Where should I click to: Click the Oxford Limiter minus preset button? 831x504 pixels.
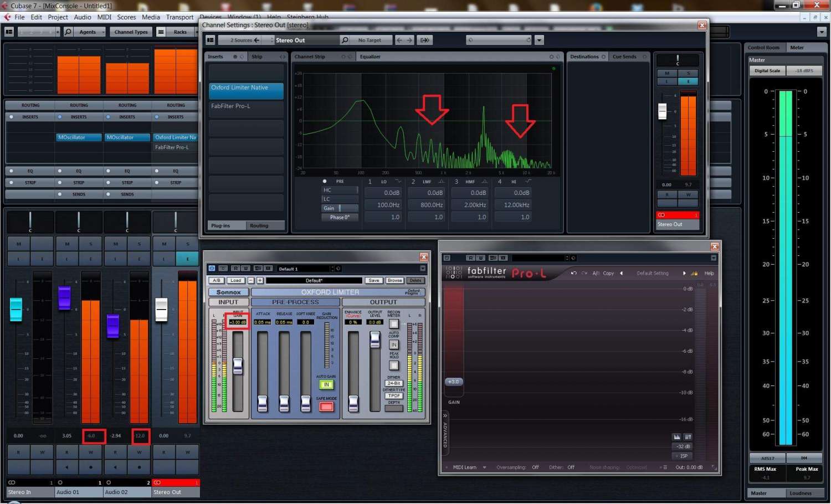point(251,280)
